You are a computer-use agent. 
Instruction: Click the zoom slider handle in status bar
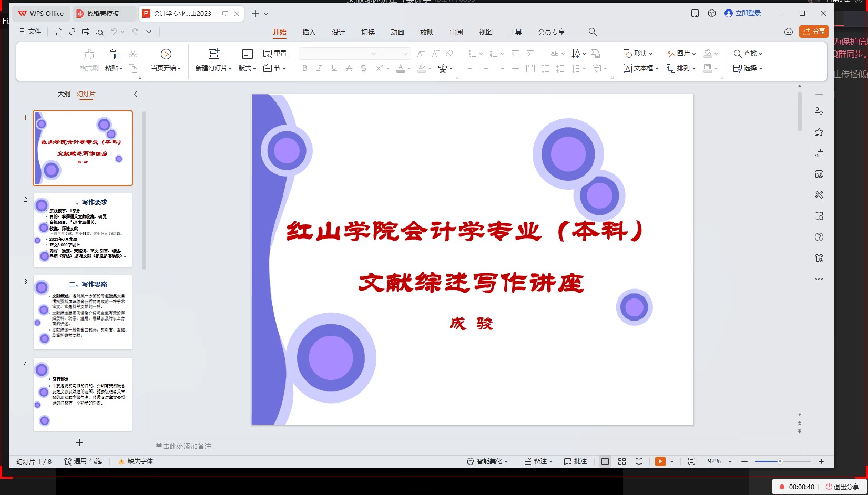pyautogui.click(x=780, y=461)
